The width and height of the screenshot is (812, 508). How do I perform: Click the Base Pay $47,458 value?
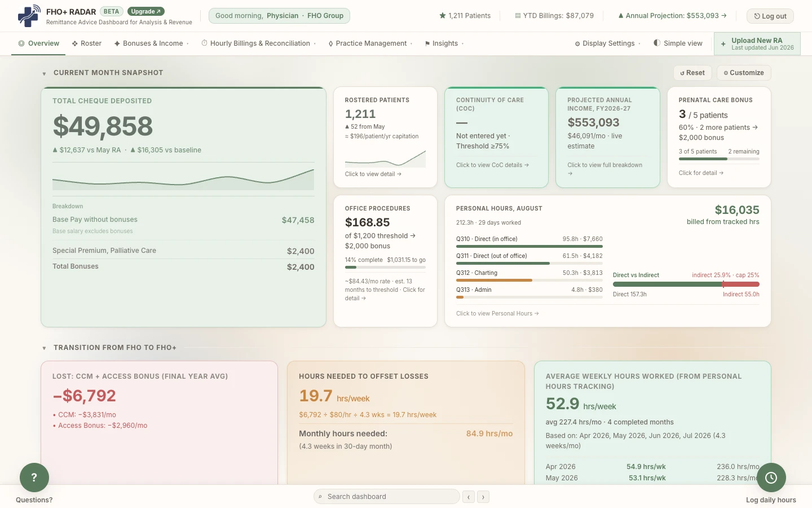pyautogui.click(x=298, y=220)
